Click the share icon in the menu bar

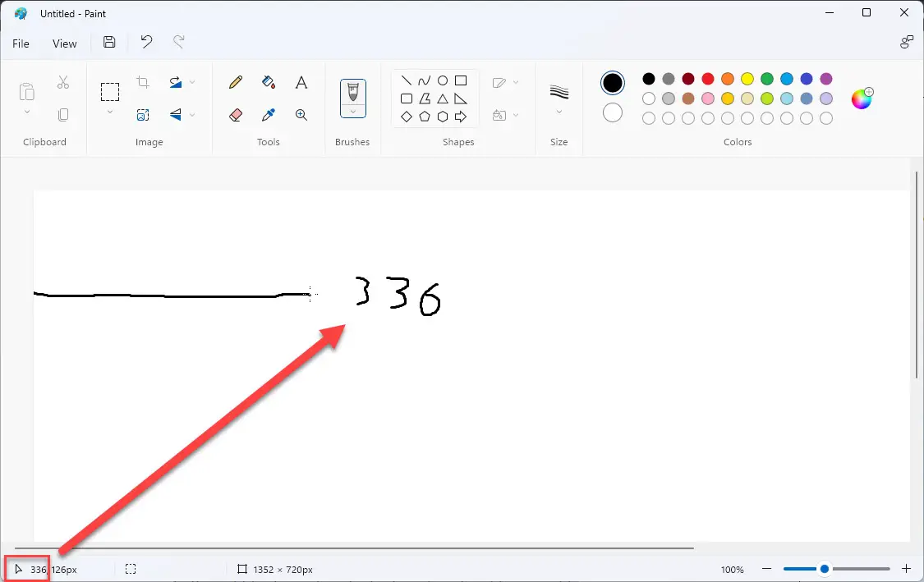point(906,42)
